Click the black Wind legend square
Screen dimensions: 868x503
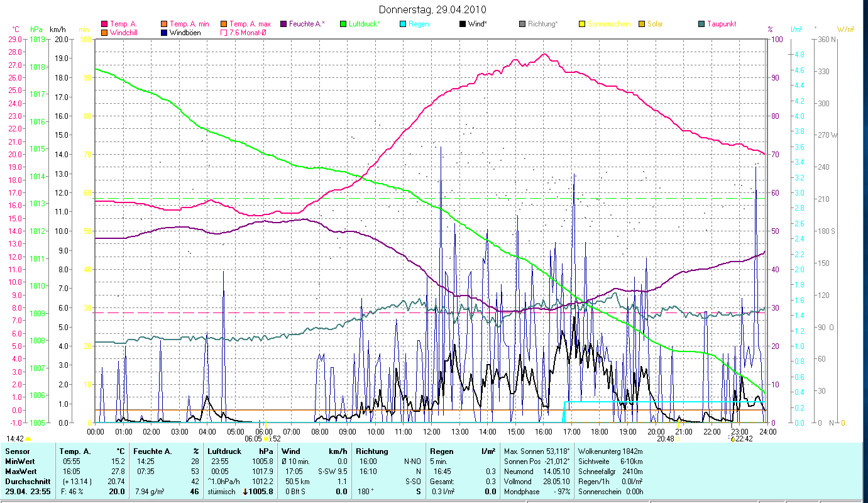463,24
